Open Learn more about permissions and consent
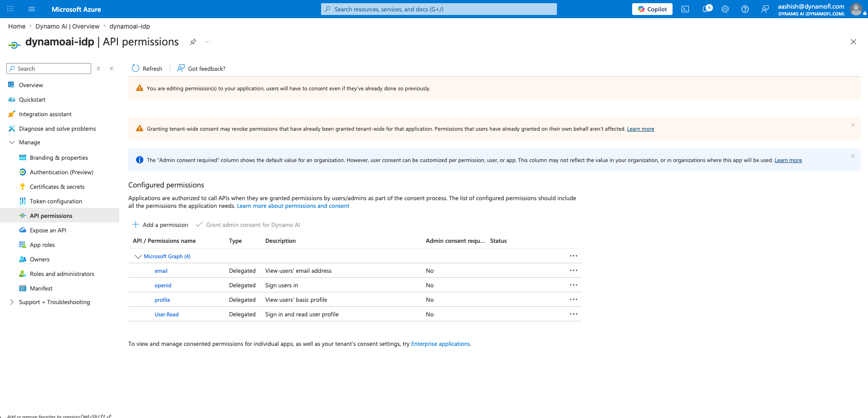Screen dimensions: 868x418 click(293, 206)
